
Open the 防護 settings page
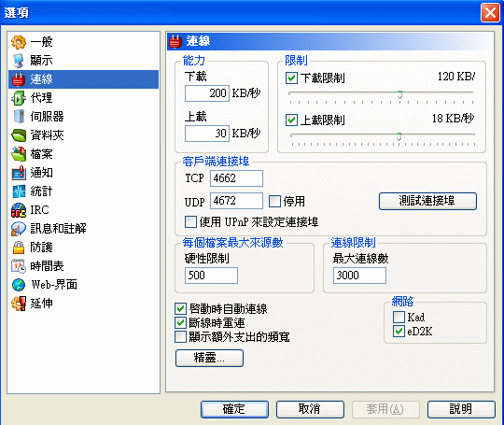41,248
